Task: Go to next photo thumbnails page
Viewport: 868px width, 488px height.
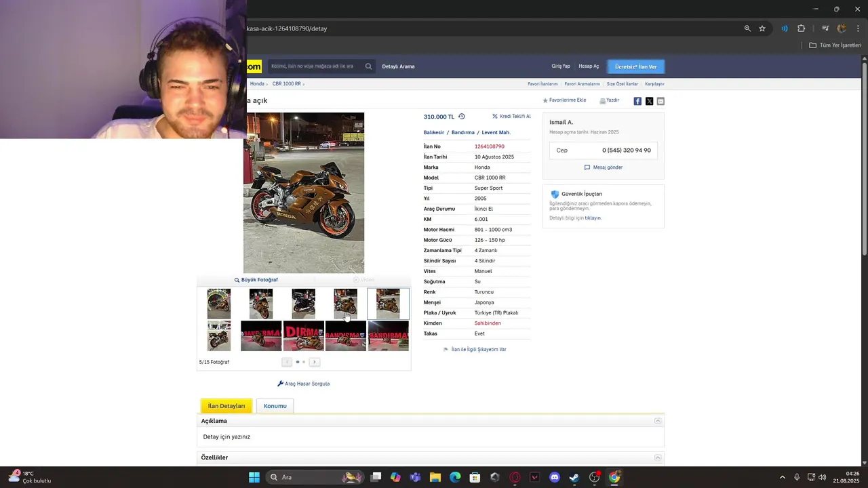Action: pos(314,362)
